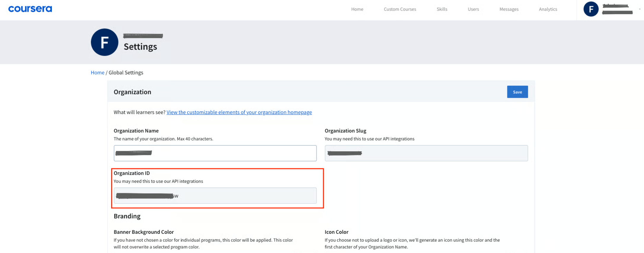Go to the Skills nav item
The width and height of the screenshot is (644, 253).
point(442,9)
